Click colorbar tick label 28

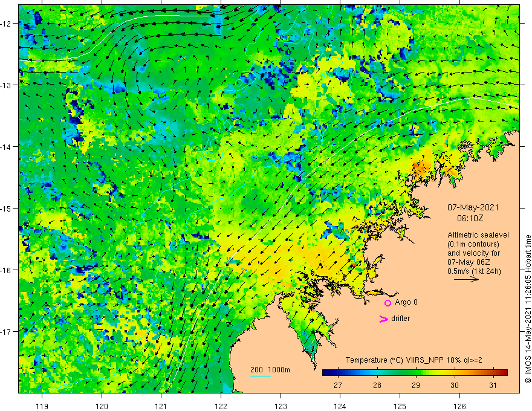[x=377, y=385]
